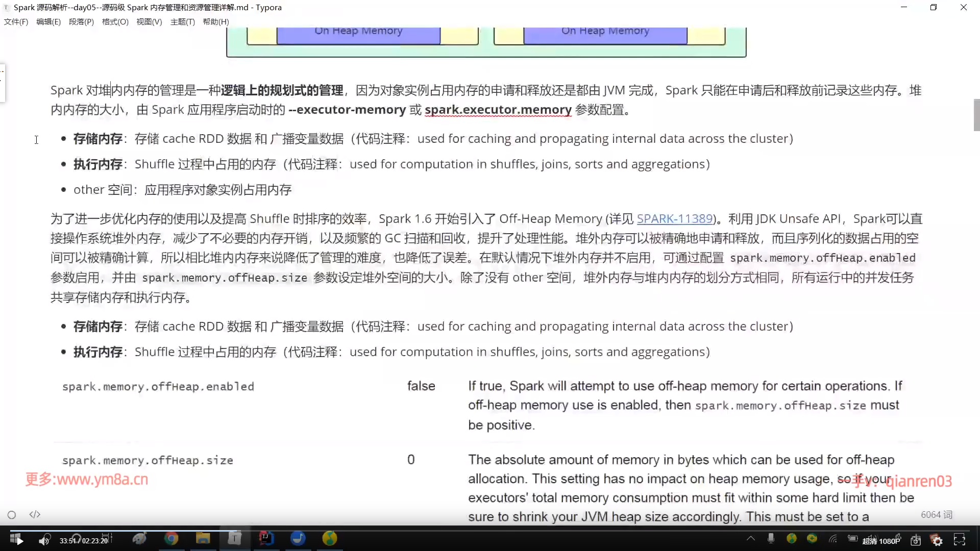
Task: Open File Explorer from the taskbar
Action: [x=203, y=538]
